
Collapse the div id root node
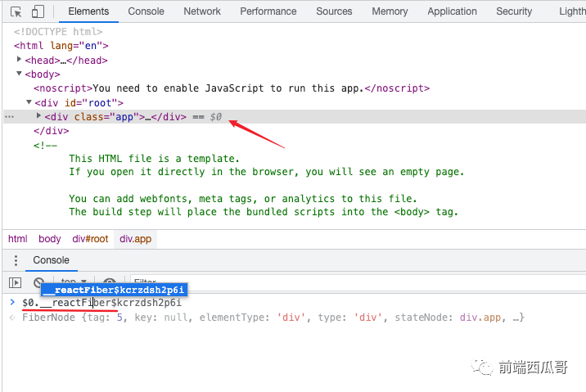pos(29,102)
